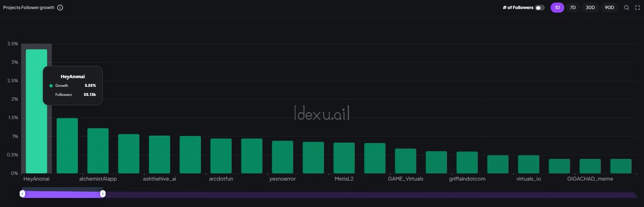
Task: Switch to the 30D time range
Action: tap(590, 8)
